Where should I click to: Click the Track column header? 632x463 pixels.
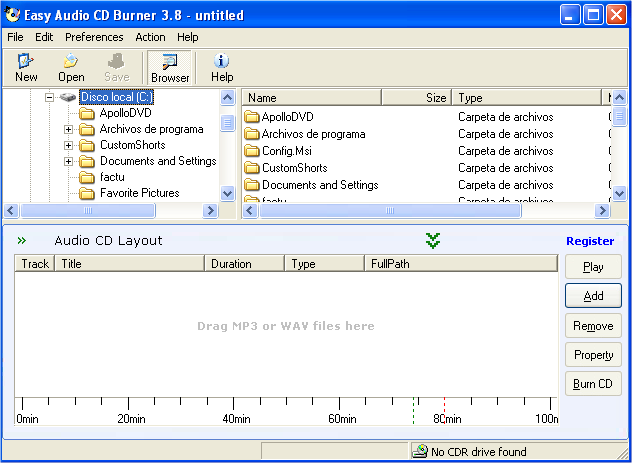click(x=35, y=264)
